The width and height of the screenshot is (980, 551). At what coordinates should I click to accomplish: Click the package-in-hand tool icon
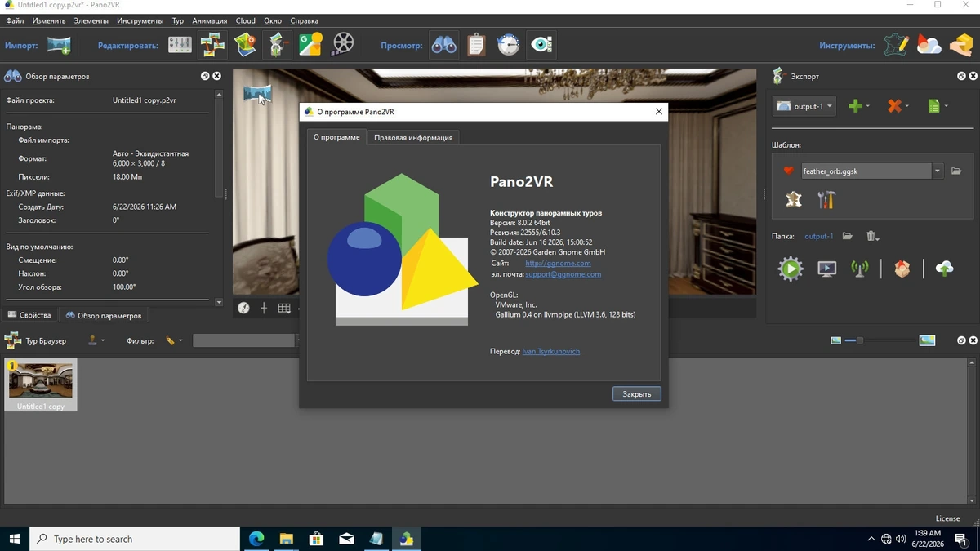[x=960, y=45]
